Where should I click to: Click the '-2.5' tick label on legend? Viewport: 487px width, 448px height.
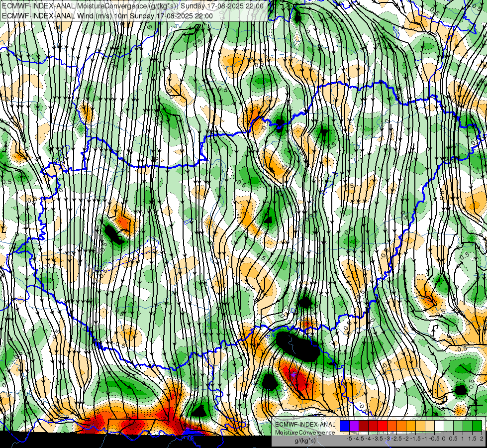click(x=396, y=439)
